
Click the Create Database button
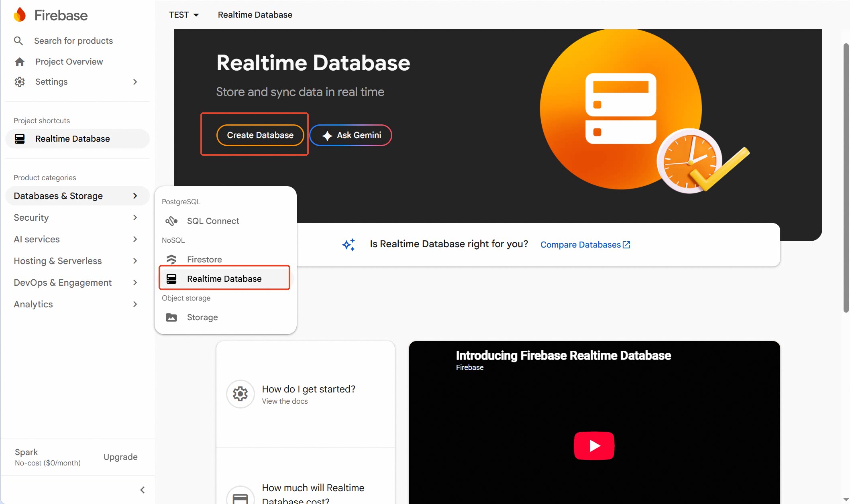coord(260,135)
